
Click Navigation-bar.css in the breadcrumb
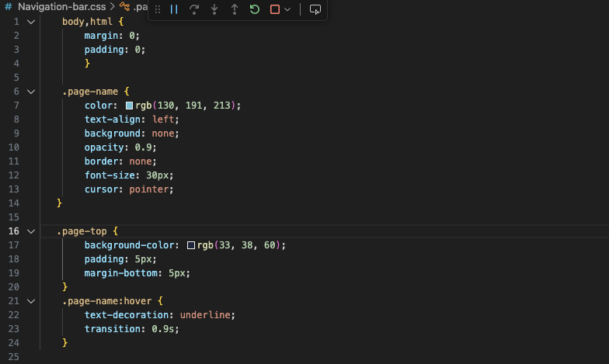pyautogui.click(x=61, y=7)
